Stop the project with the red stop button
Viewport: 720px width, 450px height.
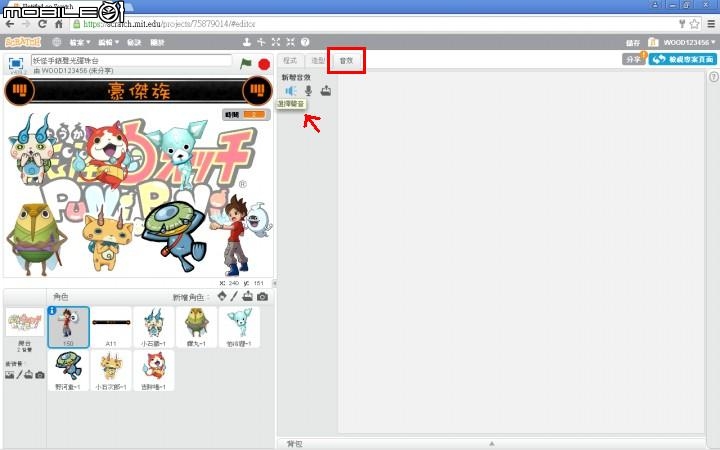[264, 64]
